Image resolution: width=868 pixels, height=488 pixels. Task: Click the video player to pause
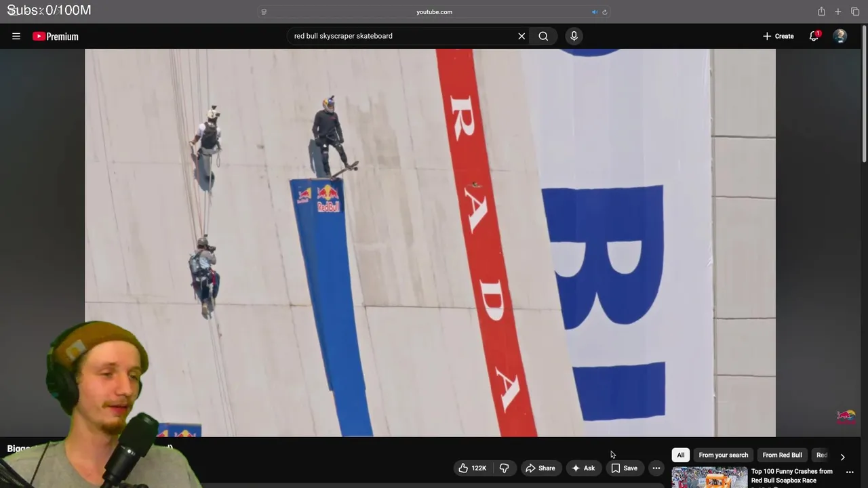430,243
